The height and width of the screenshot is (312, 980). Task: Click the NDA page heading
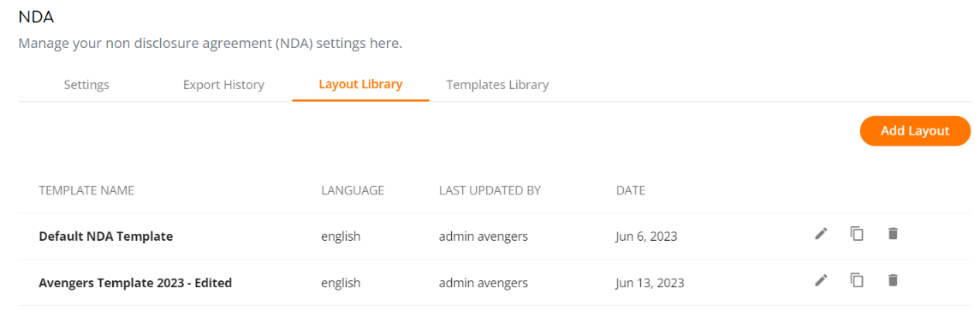pos(36,17)
